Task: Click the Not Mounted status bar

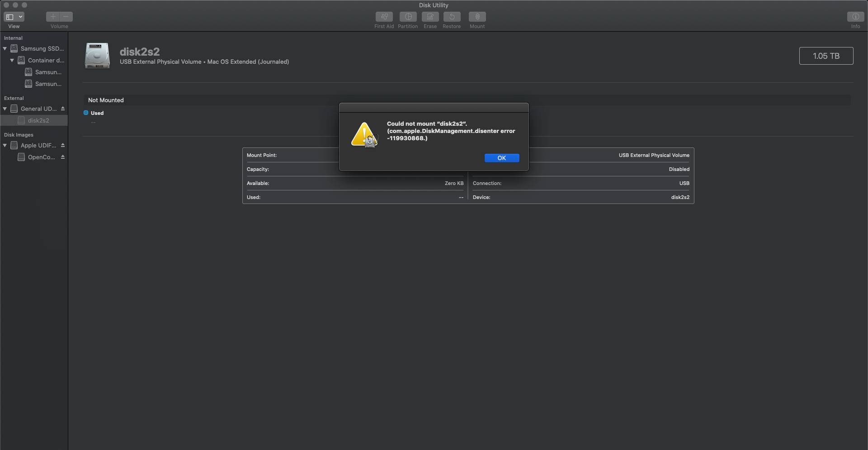Action: coord(467,100)
